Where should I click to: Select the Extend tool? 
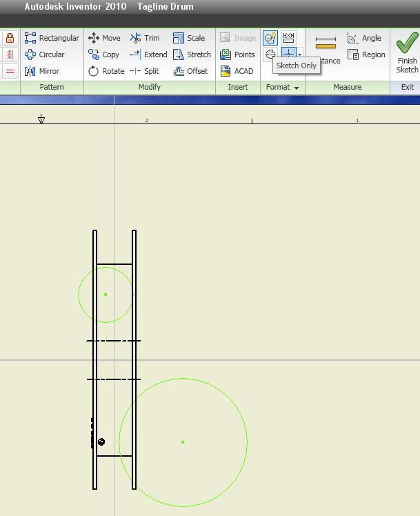148,54
